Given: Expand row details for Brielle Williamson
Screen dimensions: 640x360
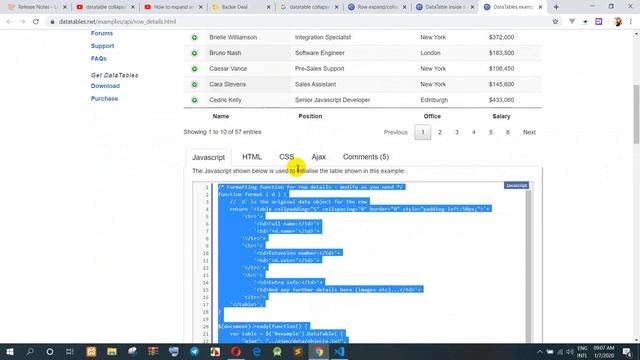Looking at the screenshot, I should 194,37.
